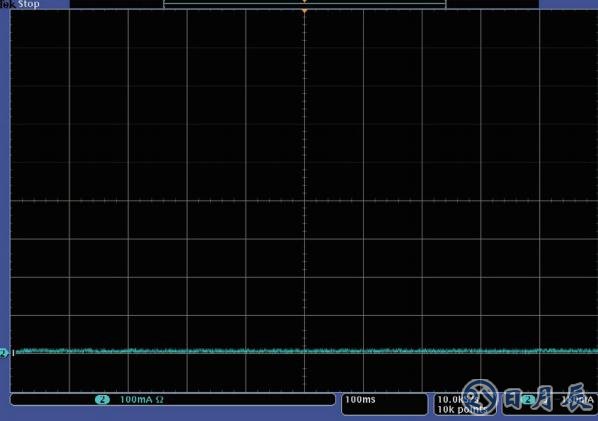598x421 pixels.
Task: Select the 10k points record length readout
Action: point(462,410)
